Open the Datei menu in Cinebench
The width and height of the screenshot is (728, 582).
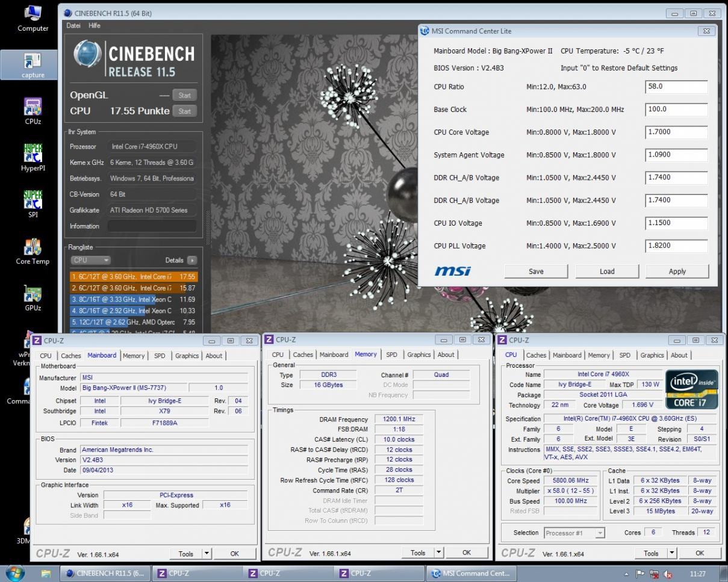73,25
